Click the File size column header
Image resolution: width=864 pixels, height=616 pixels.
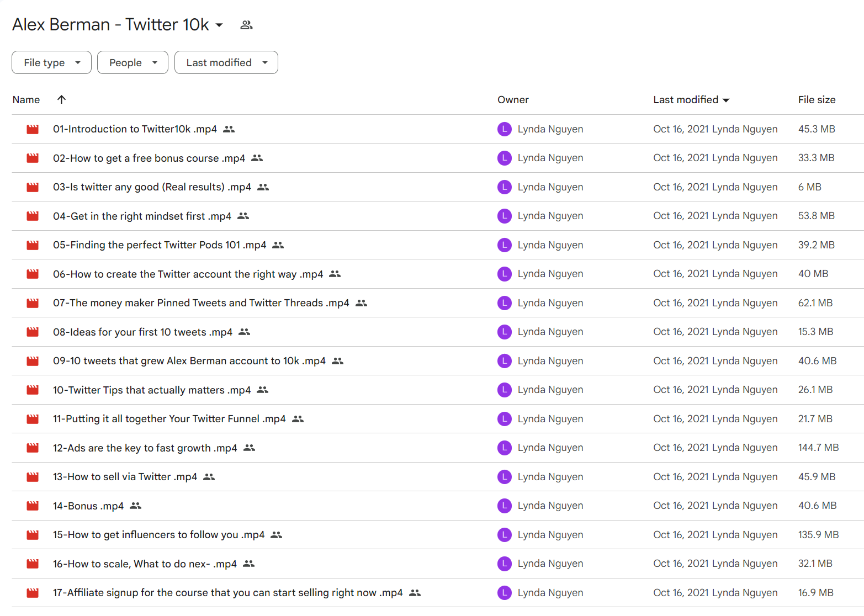tap(817, 100)
